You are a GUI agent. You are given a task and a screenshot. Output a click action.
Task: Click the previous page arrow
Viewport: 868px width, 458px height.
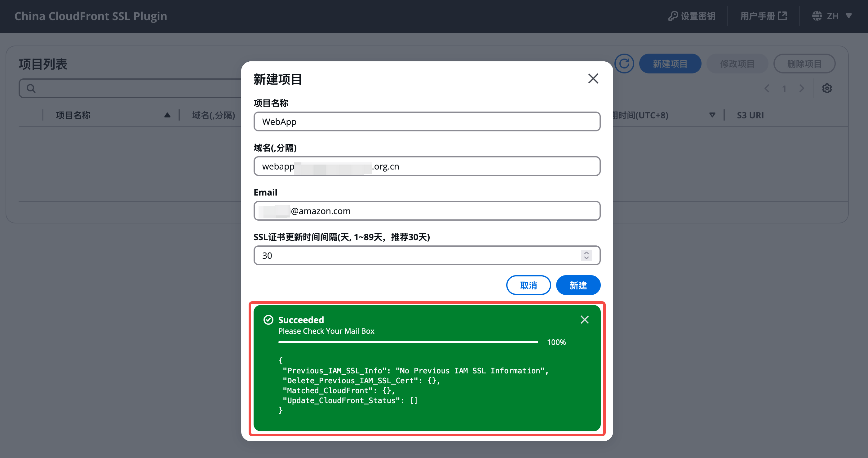(767, 89)
